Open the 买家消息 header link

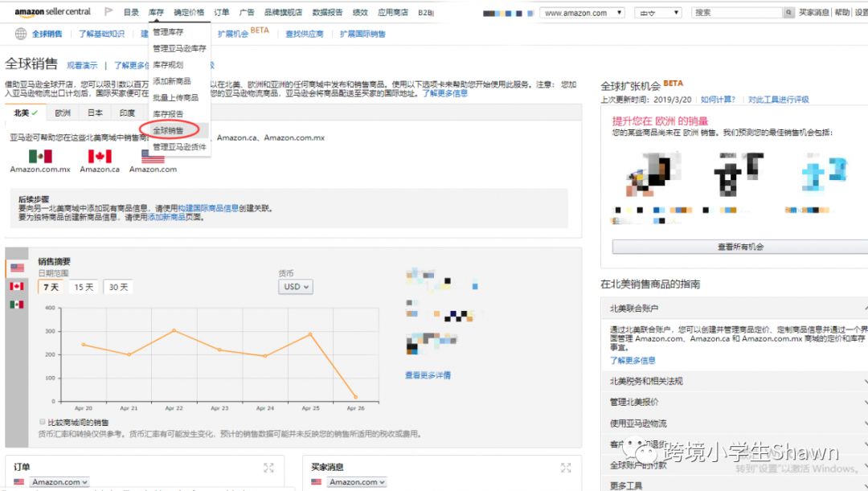point(813,12)
